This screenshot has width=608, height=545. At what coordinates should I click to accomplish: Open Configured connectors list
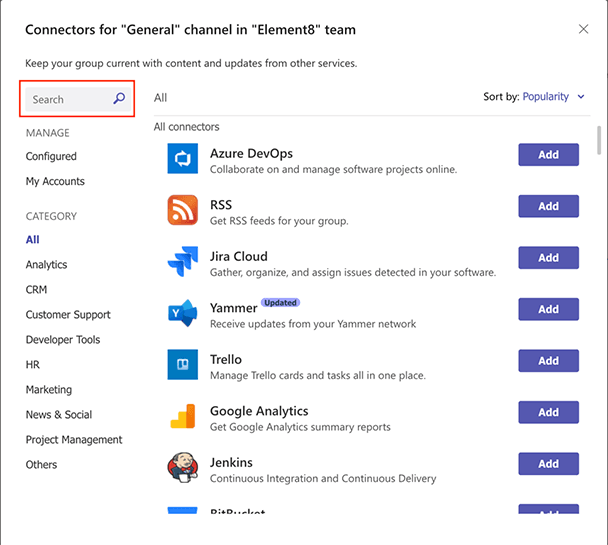coord(51,156)
